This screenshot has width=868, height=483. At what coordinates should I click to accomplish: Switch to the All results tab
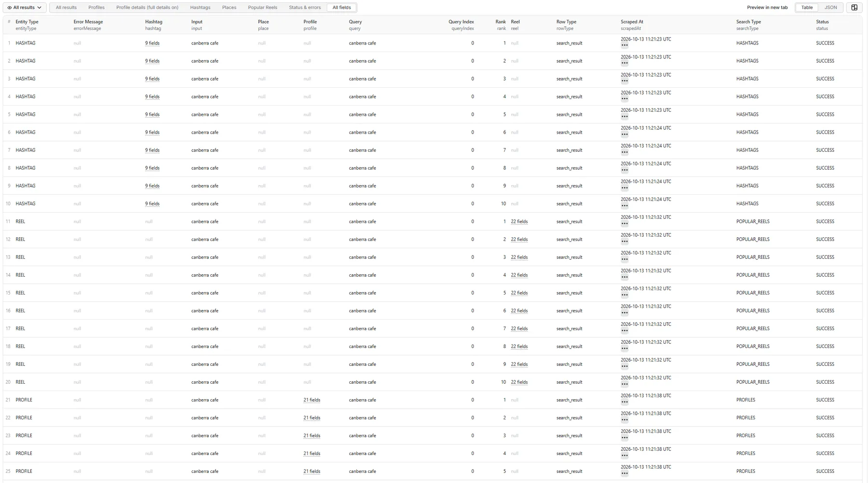click(66, 8)
